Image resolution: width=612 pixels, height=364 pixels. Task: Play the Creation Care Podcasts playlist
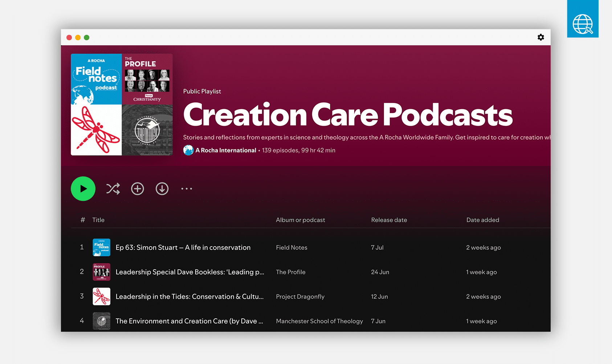(x=83, y=189)
